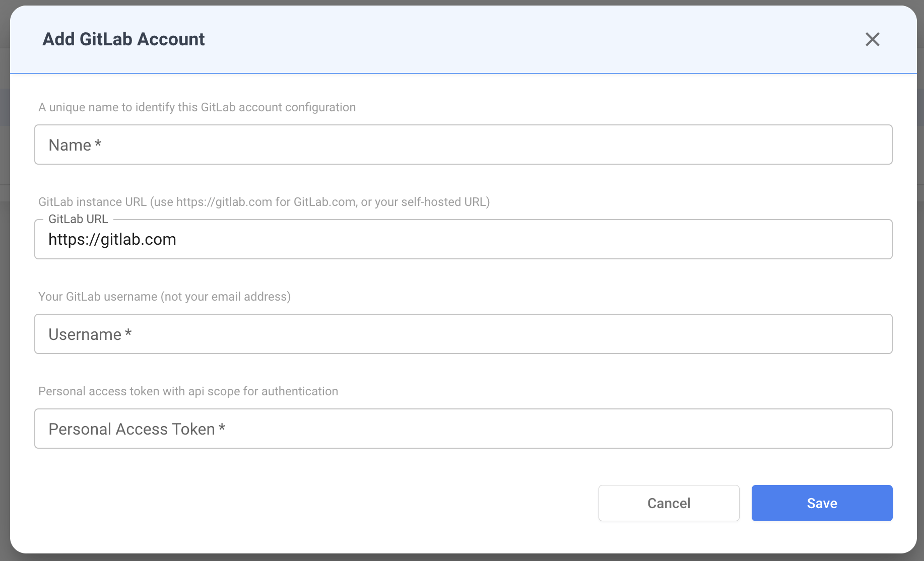924x561 pixels.
Task: Click the api scope token description text
Action: [x=188, y=391]
